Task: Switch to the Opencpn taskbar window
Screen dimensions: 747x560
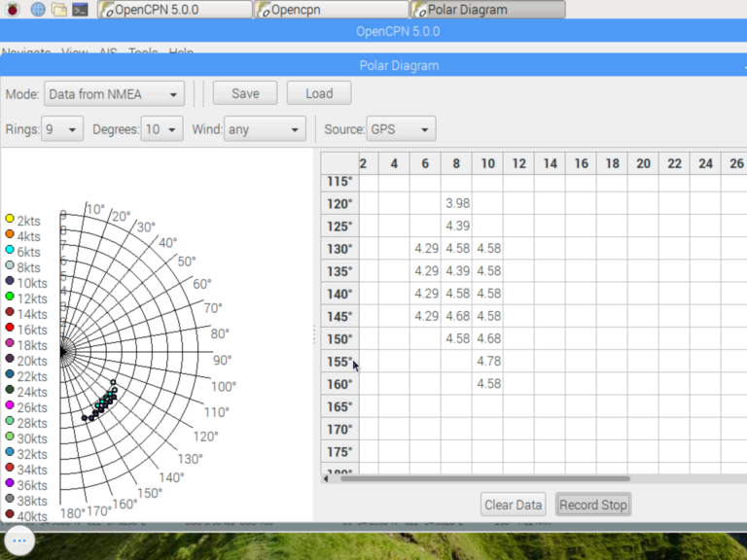Action: pyautogui.click(x=331, y=10)
